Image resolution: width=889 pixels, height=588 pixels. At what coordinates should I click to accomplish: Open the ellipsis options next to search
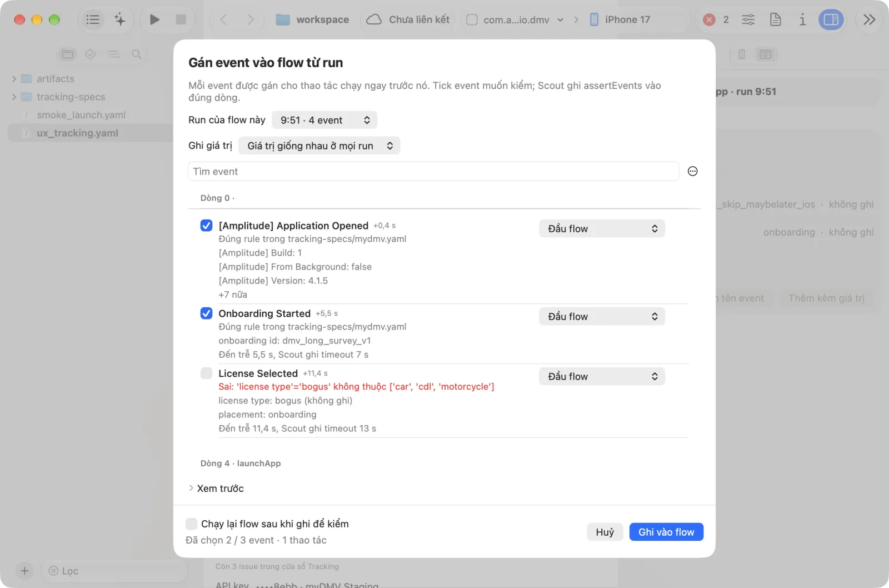(692, 171)
